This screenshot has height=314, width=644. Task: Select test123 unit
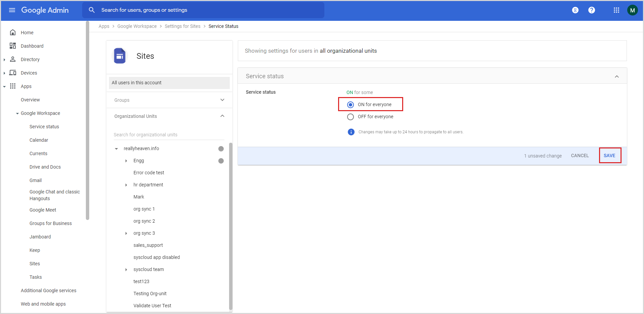pyautogui.click(x=142, y=281)
